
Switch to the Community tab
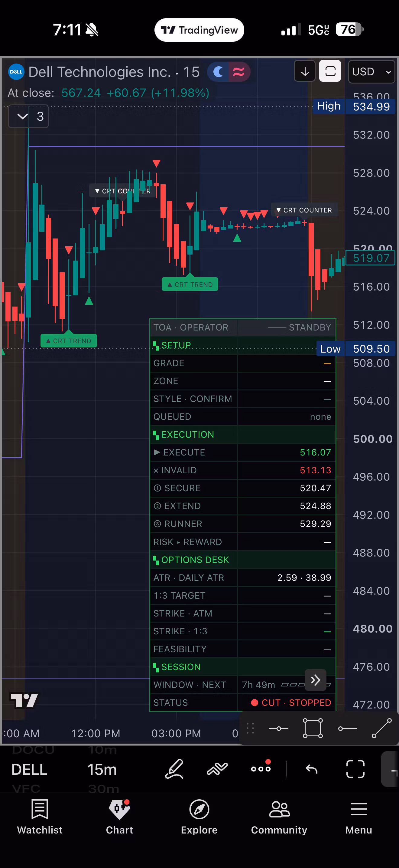coord(279,817)
